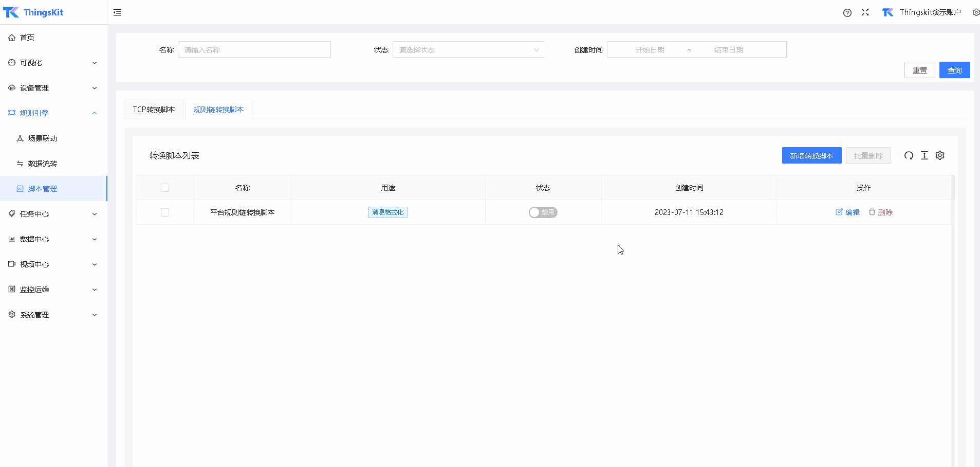The image size is (980, 467).
Task: Check the select-all header checkbox
Action: [x=165, y=188]
